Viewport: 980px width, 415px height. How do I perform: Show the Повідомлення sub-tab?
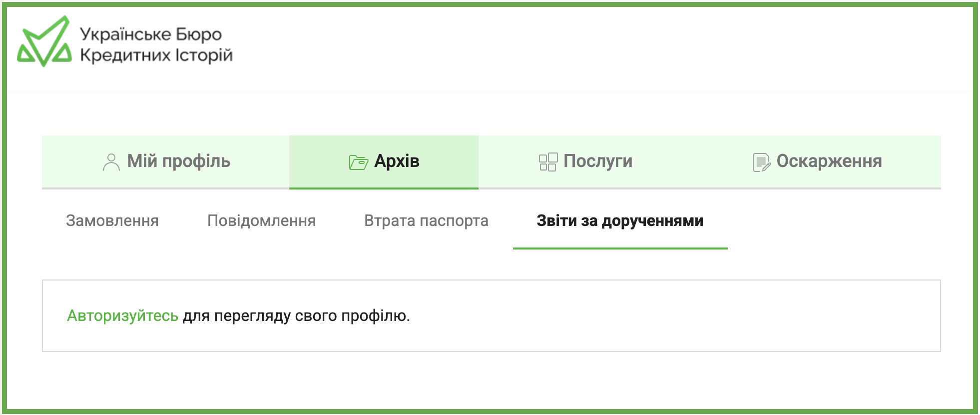[261, 220]
